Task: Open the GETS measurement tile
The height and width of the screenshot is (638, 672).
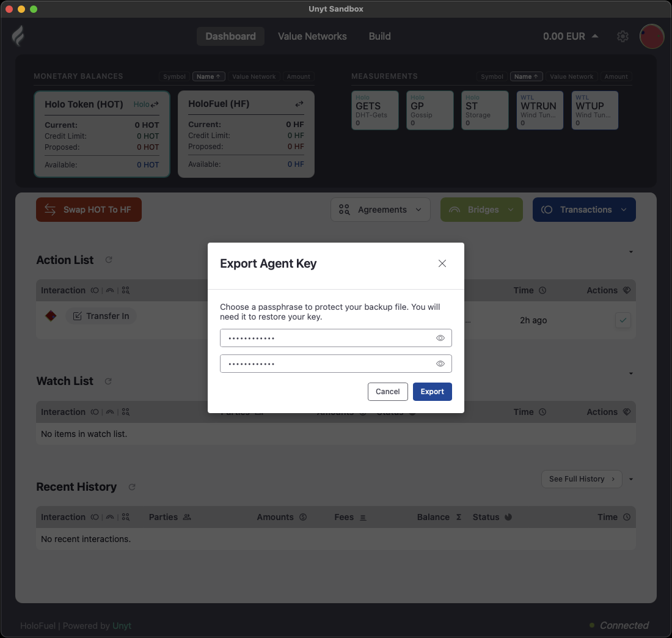Action: point(375,110)
